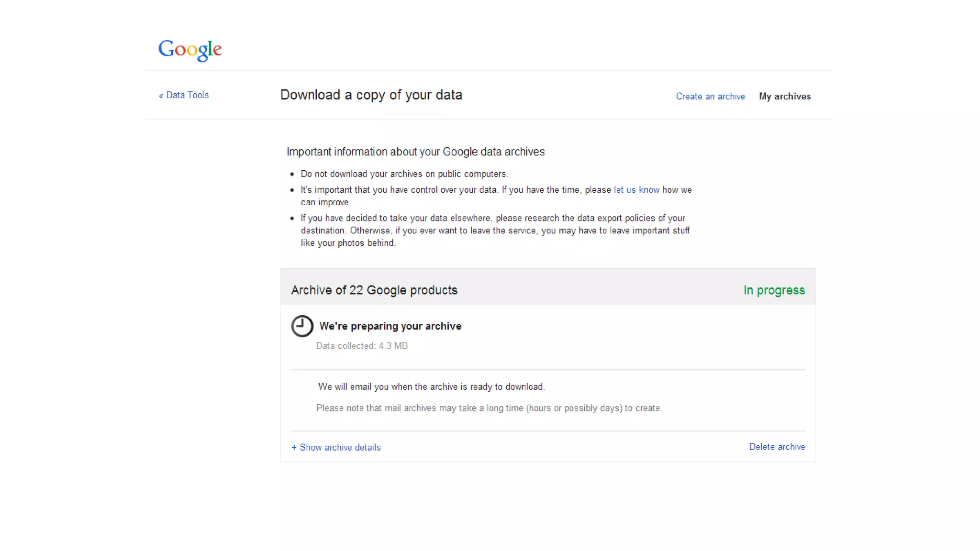Expand Show archive details
980x551 pixels.
[x=340, y=448]
